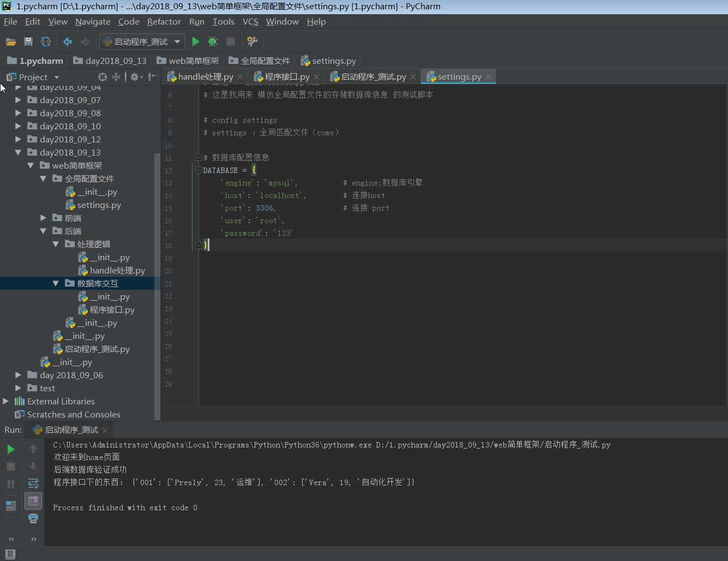Close the settings.py editor tab
The width and height of the screenshot is (728, 561).
(x=488, y=77)
